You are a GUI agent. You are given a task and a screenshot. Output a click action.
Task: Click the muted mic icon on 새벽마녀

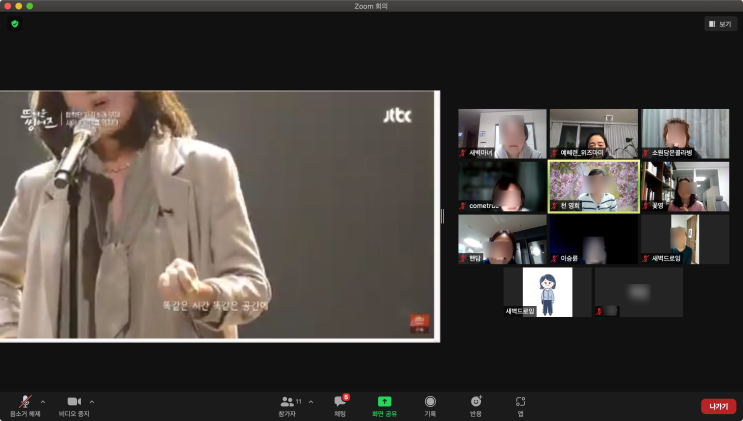pyautogui.click(x=463, y=153)
